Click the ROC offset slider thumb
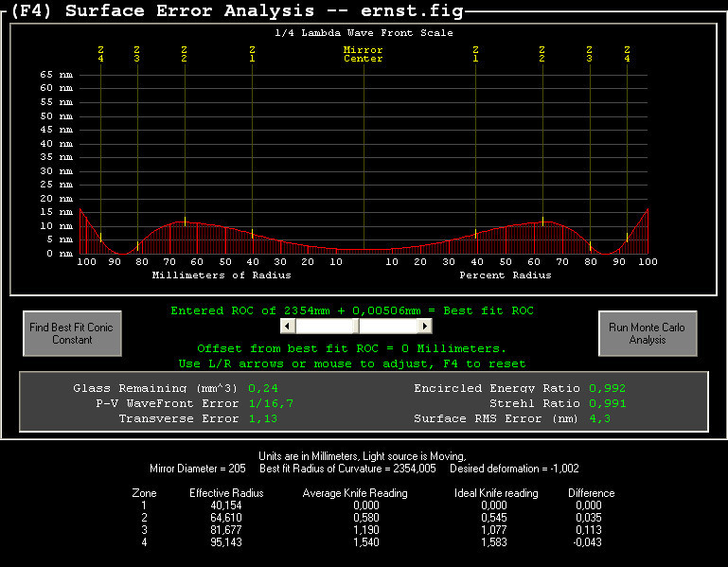 (x=356, y=326)
